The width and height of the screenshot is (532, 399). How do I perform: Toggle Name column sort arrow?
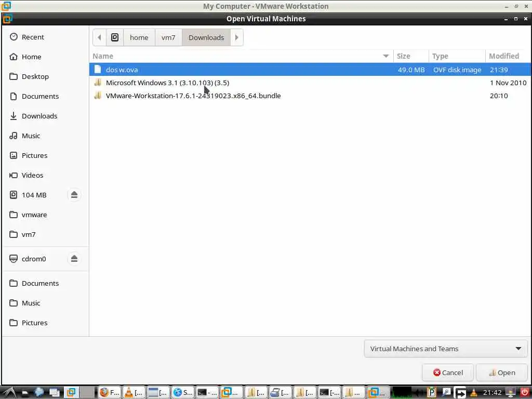click(386, 56)
